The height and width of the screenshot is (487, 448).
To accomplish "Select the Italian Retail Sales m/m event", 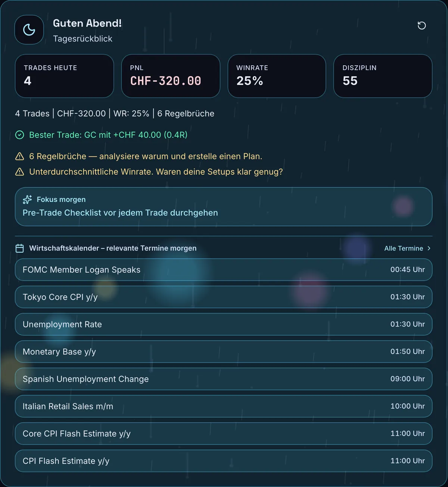I will point(224,406).
